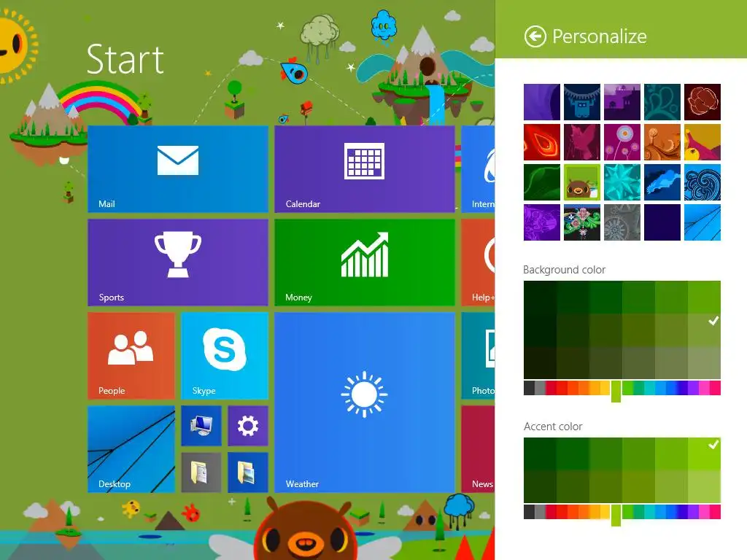Select the blue wave spirals background thumbnail
The image size is (747, 560).
pyautogui.click(x=703, y=182)
